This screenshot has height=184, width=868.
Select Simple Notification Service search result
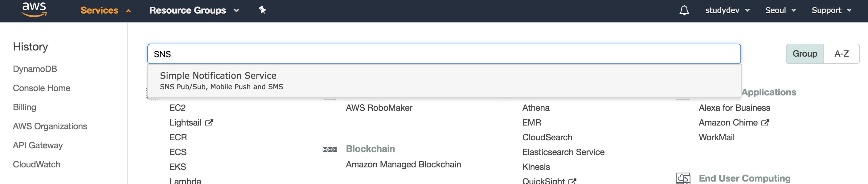(444, 81)
